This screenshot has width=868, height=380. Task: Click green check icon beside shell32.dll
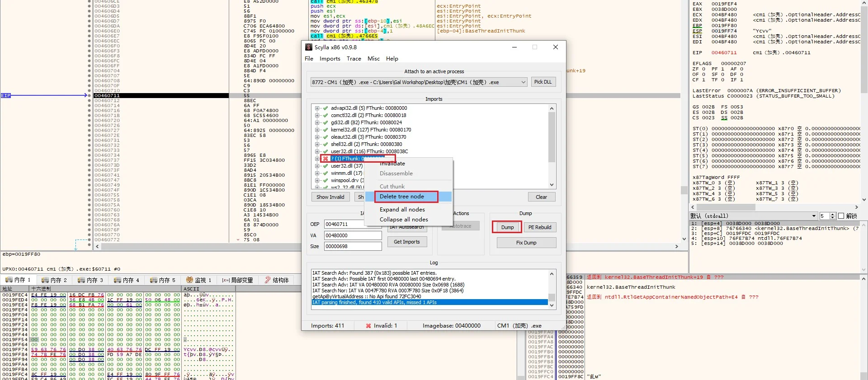coord(325,144)
